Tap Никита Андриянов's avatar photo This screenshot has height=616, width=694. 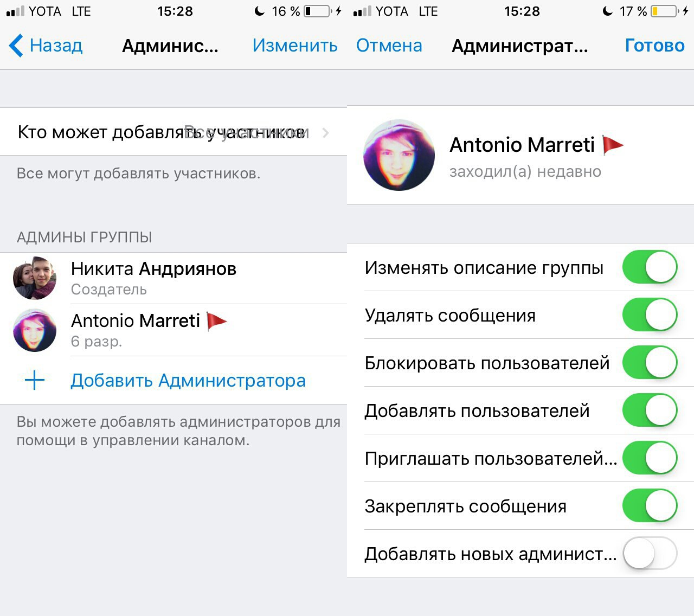click(35, 278)
